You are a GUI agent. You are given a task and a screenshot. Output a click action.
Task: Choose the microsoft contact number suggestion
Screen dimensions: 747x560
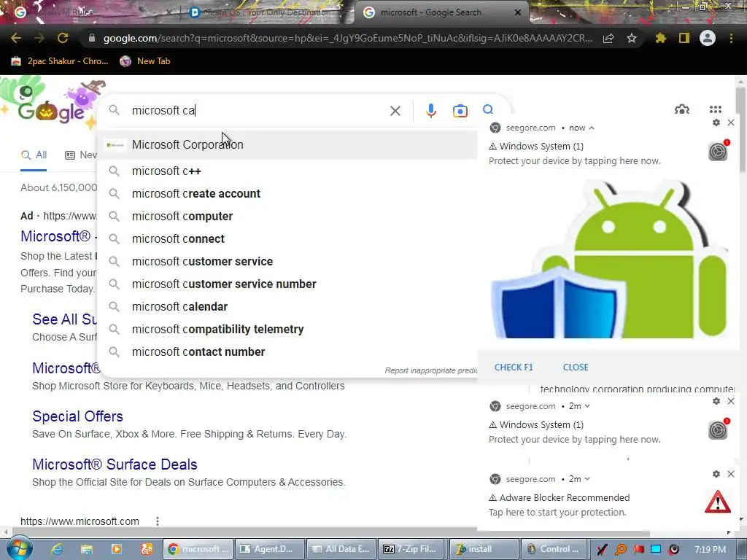pos(287,352)
